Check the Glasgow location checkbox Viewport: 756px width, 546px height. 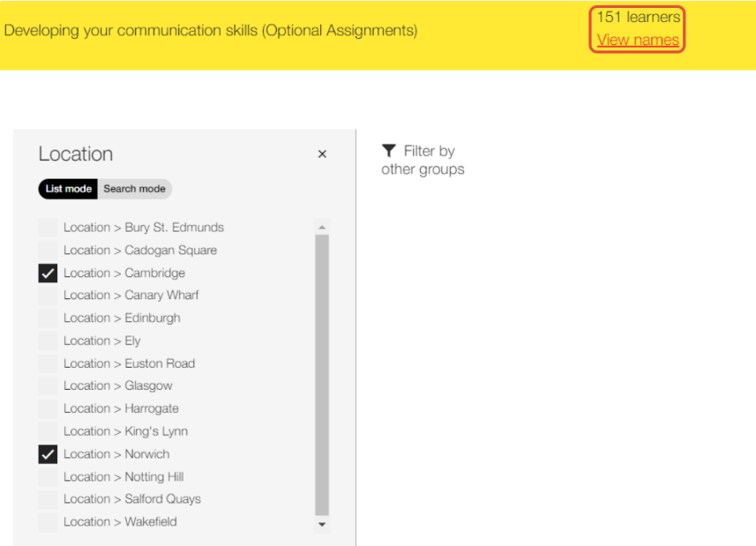click(x=48, y=385)
